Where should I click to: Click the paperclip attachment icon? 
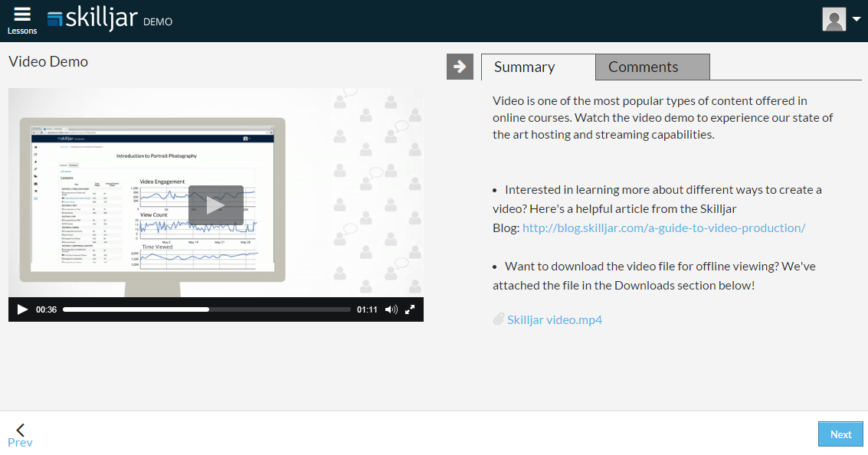click(x=498, y=319)
